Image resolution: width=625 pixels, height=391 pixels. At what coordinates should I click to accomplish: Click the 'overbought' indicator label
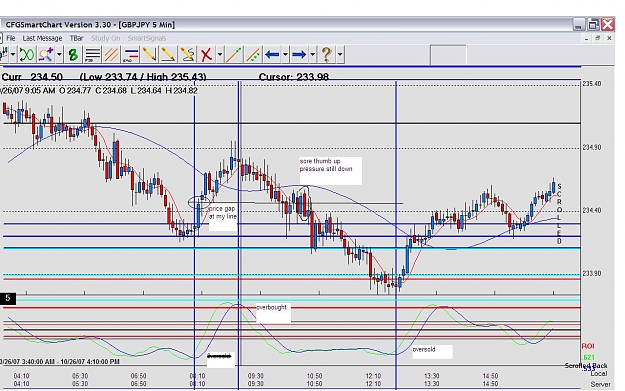[271, 307]
